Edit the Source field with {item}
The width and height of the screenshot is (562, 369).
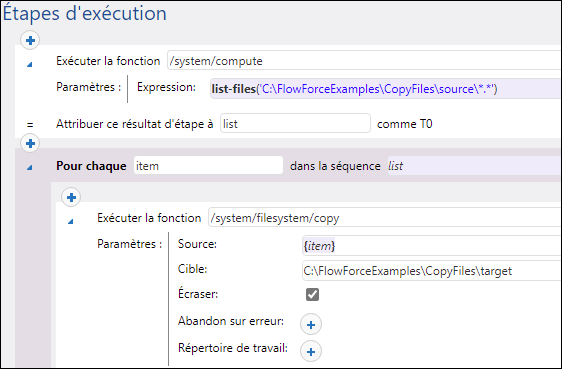432,246
